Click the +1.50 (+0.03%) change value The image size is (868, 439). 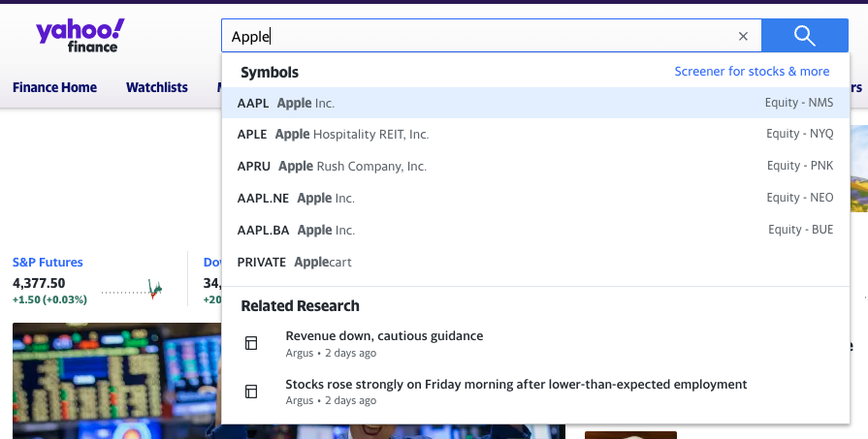click(49, 299)
